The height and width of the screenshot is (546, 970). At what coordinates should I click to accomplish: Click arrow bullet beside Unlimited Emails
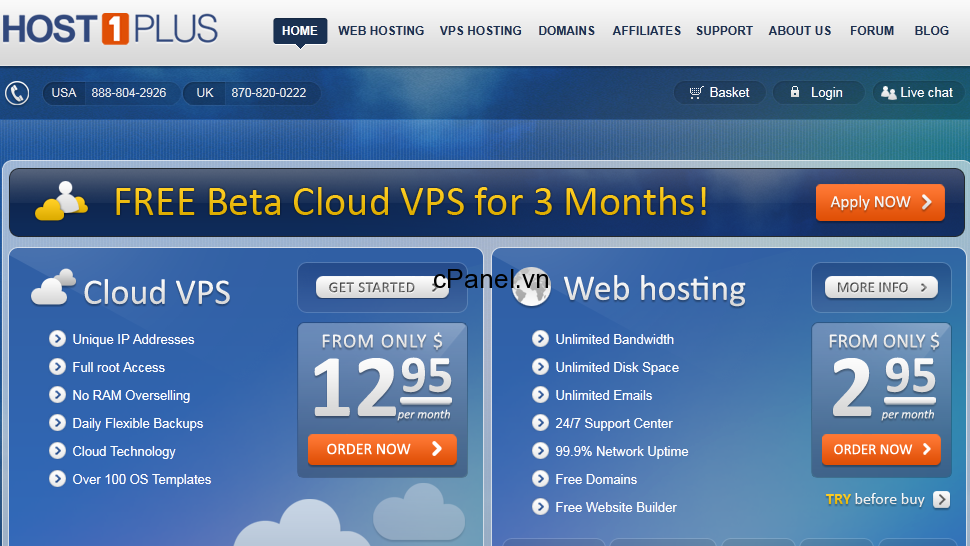click(x=541, y=395)
